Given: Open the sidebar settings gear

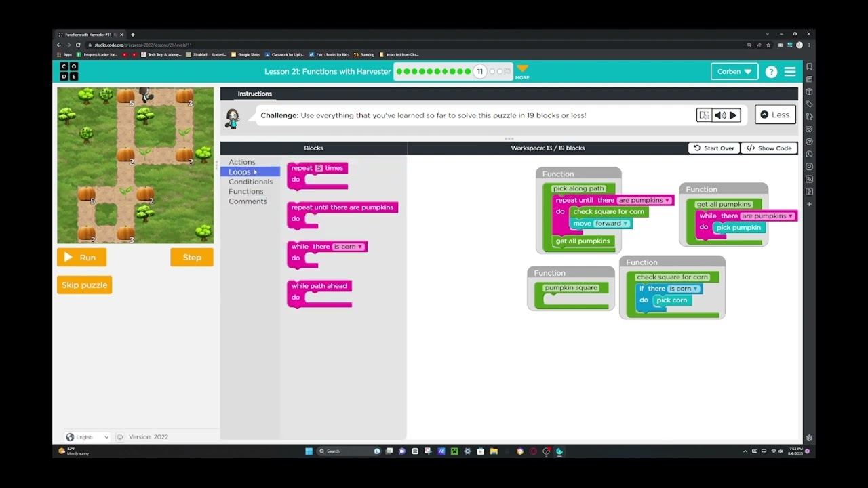Looking at the screenshot, I should 809,438.
